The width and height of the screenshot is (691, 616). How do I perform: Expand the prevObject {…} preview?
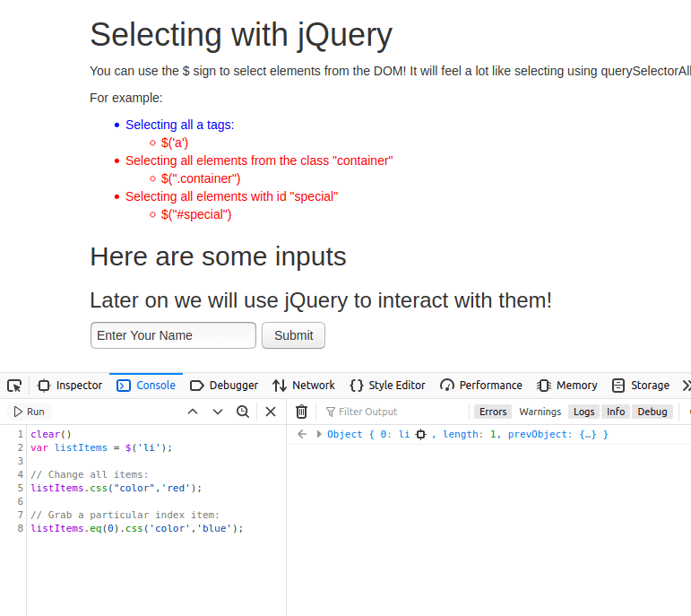pos(590,435)
